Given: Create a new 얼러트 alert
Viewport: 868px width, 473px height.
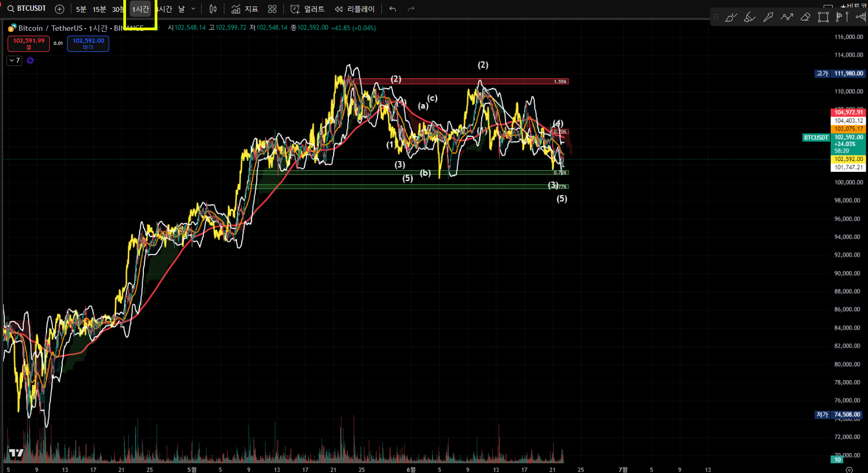Looking at the screenshot, I should pos(307,9).
